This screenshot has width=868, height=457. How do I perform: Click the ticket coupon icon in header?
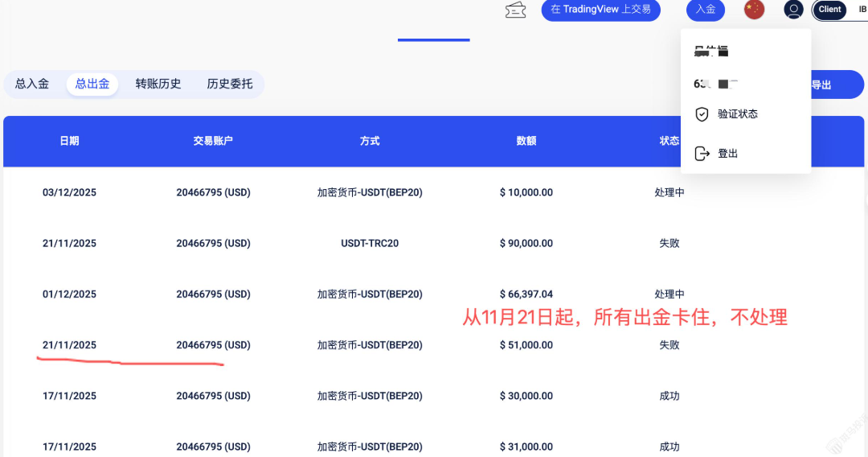point(515,10)
